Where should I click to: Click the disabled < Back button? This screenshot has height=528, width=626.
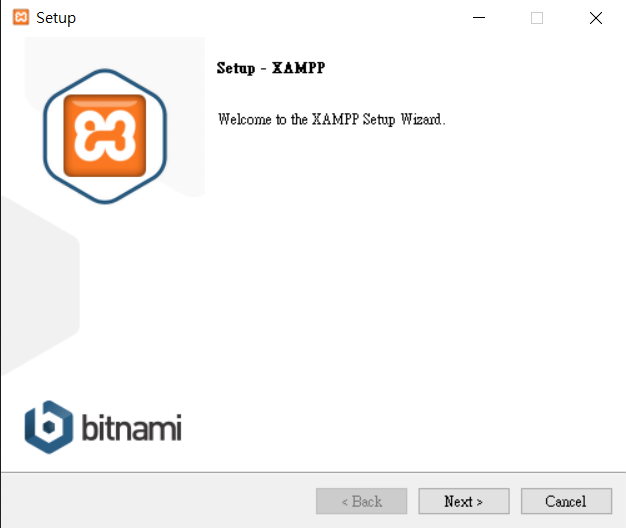tap(361, 501)
